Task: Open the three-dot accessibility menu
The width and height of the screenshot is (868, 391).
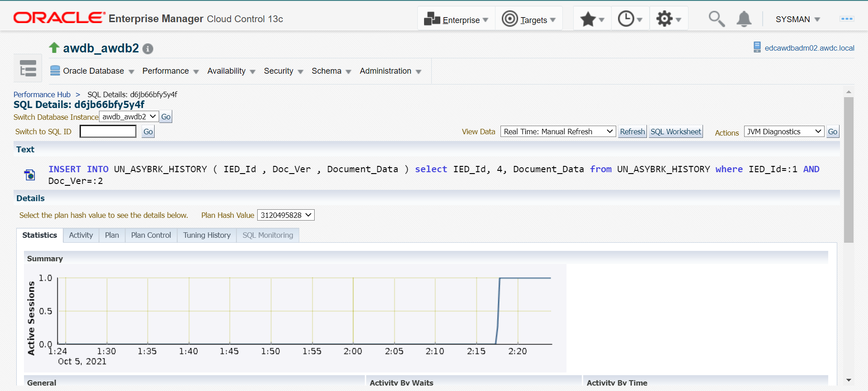Action: point(846,19)
